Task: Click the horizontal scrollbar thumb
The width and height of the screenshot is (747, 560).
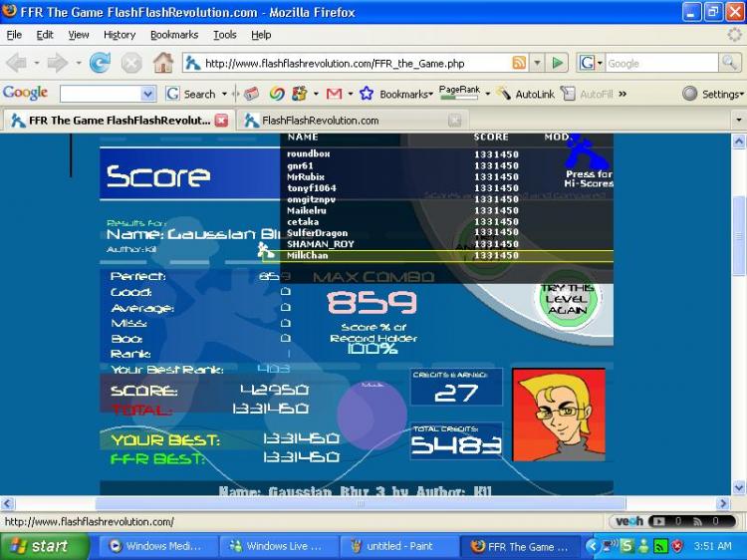Action: click(361, 503)
